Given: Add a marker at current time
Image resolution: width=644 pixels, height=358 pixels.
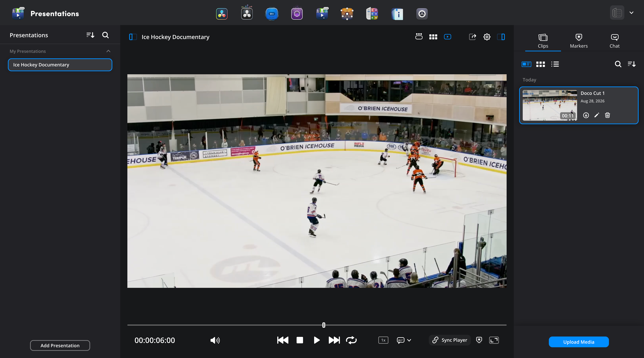Looking at the screenshot, I should [479, 340].
